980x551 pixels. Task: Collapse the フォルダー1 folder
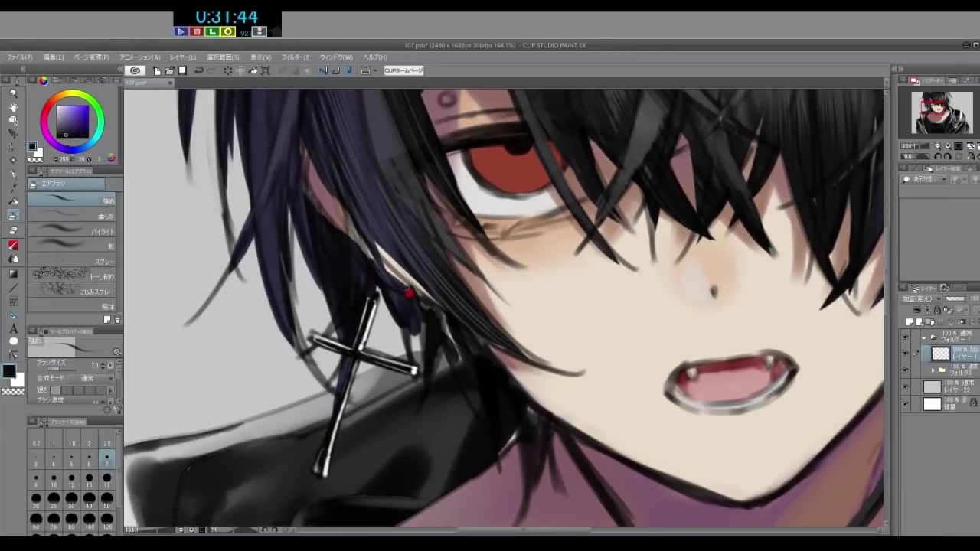click(924, 337)
